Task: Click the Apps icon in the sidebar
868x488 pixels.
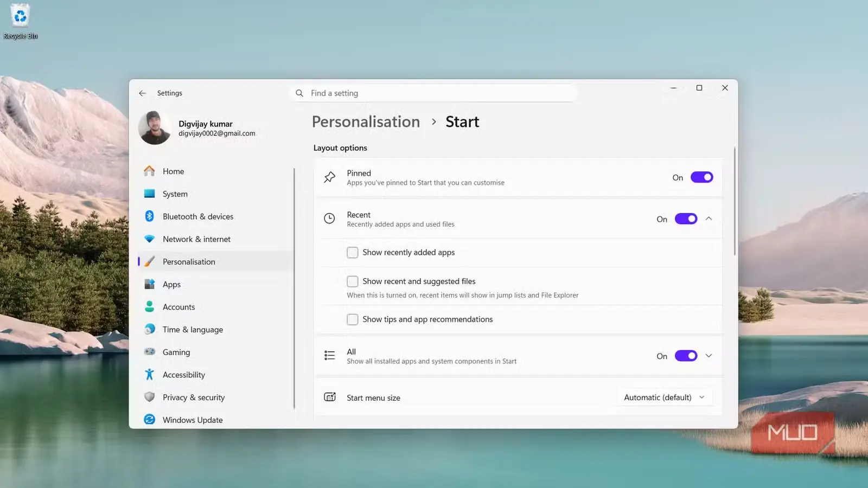Action: pos(149,284)
